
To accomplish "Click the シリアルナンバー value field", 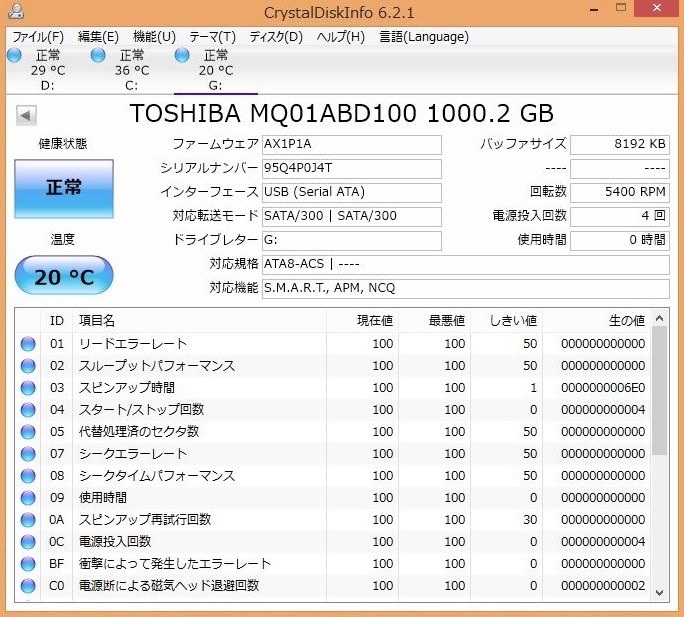I will tap(350, 168).
